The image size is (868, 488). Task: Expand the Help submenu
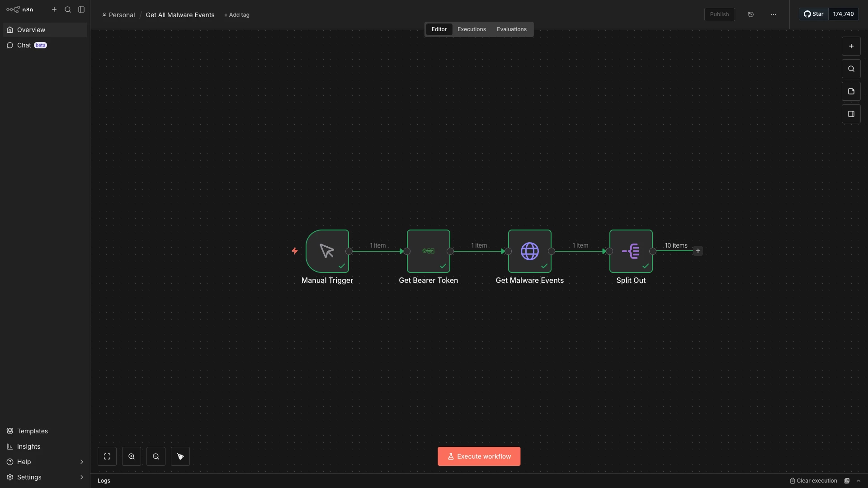[x=81, y=462]
